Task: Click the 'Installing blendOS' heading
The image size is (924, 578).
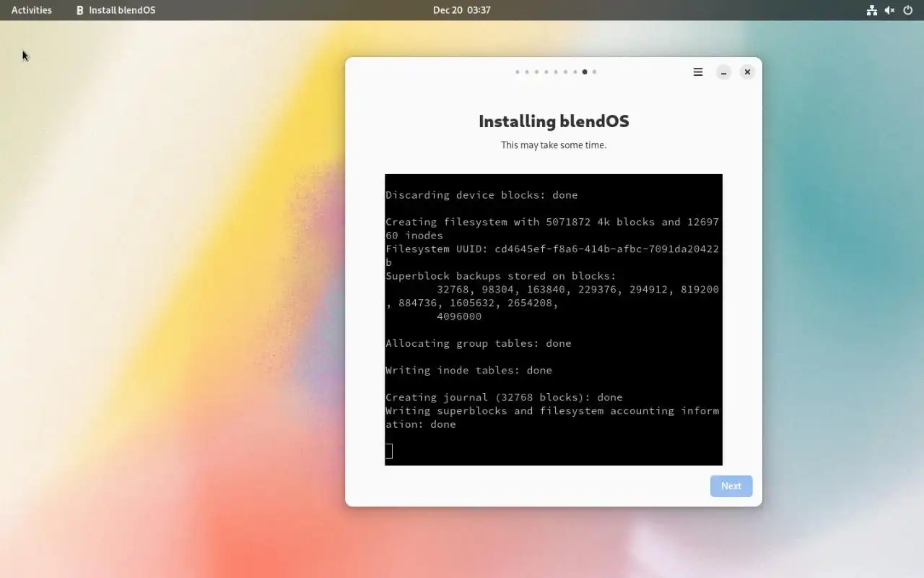Action: (554, 121)
